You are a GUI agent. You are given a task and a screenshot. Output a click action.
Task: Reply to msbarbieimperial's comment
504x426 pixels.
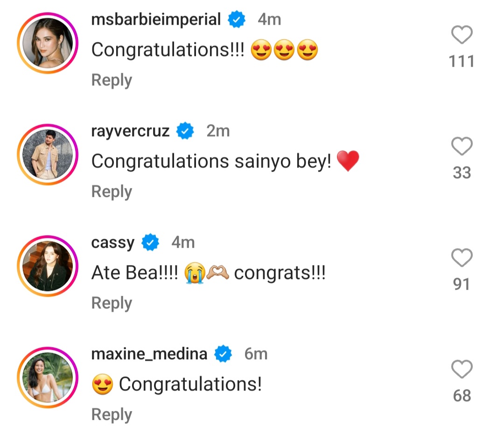tap(111, 80)
